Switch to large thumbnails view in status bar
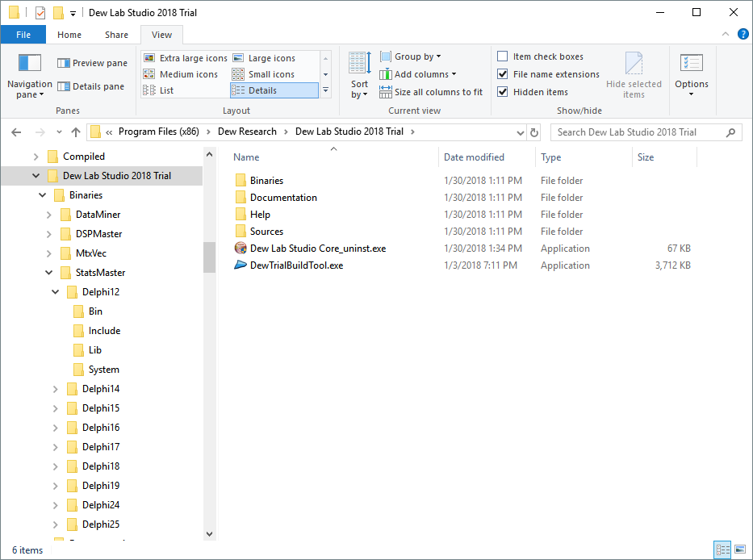This screenshot has height=560, width=753. (740, 550)
